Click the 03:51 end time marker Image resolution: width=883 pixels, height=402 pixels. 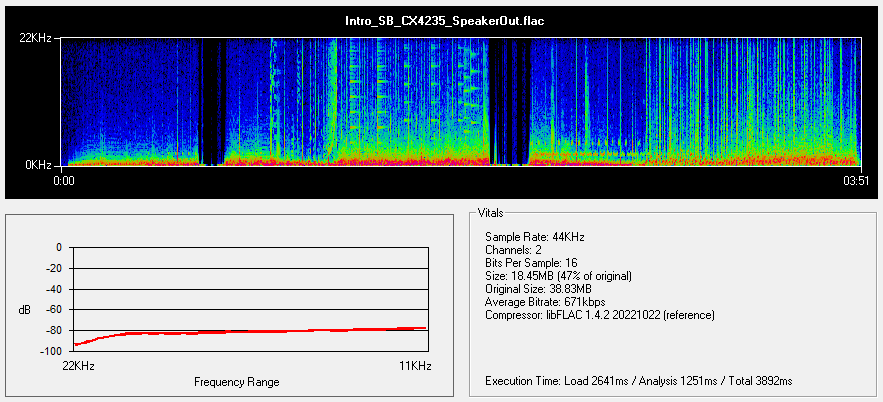pyautogui.click(x=857, y=181)
